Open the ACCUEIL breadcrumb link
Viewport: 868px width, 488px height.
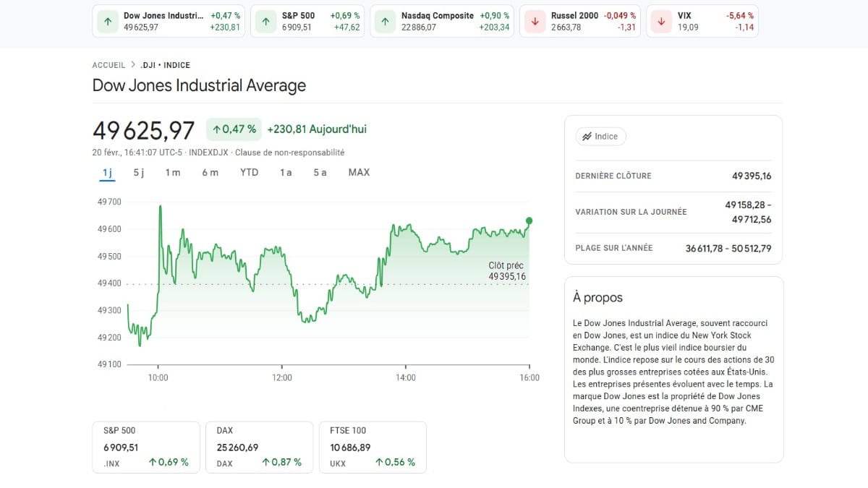coord(109,65)
